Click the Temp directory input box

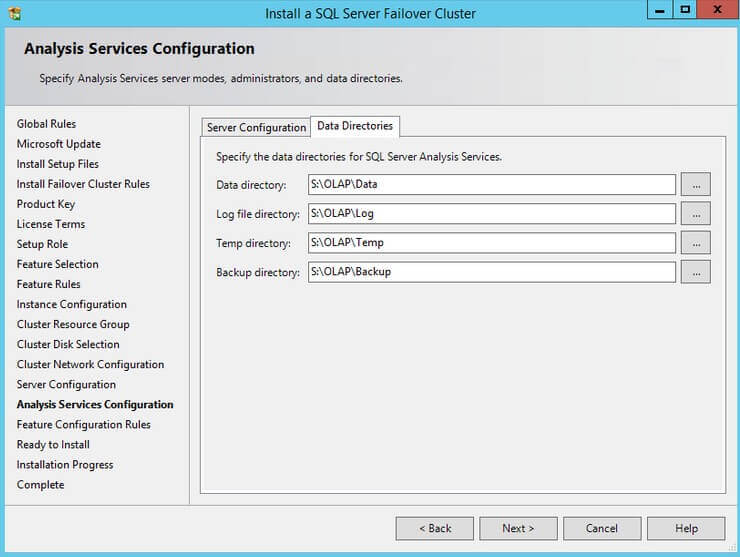coord(492,243)
